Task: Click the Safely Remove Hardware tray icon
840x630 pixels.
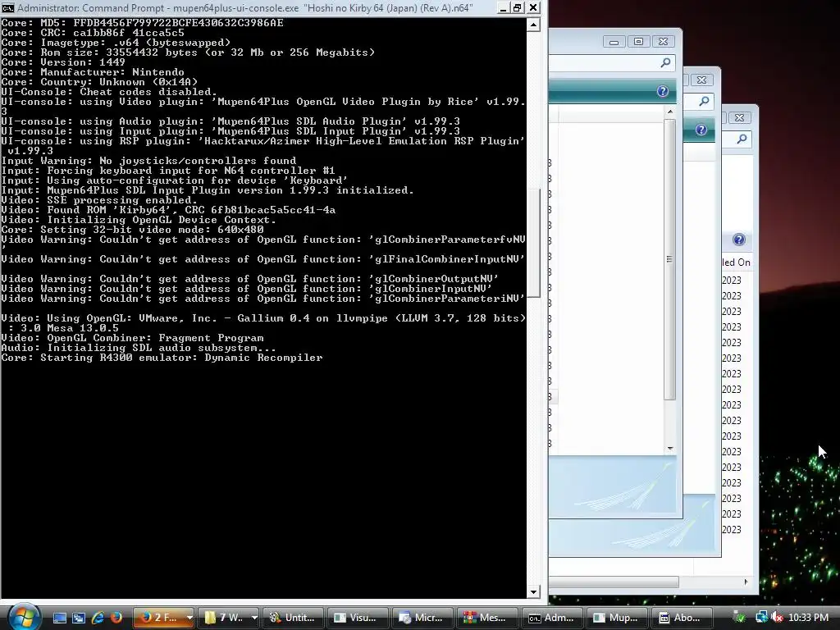Action: click(739, 618)
